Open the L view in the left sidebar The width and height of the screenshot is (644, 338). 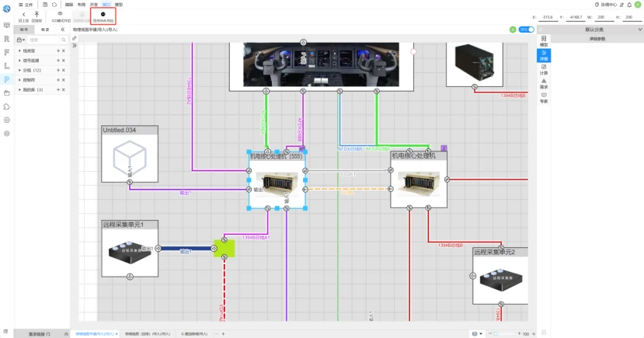pyautogui.click(x=6, y=66)
